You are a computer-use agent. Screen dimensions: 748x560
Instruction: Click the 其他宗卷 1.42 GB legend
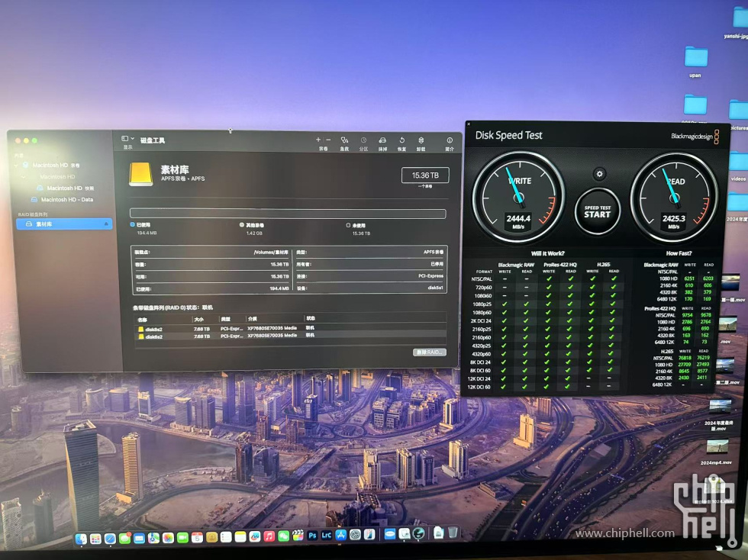[x=252, y=229]
